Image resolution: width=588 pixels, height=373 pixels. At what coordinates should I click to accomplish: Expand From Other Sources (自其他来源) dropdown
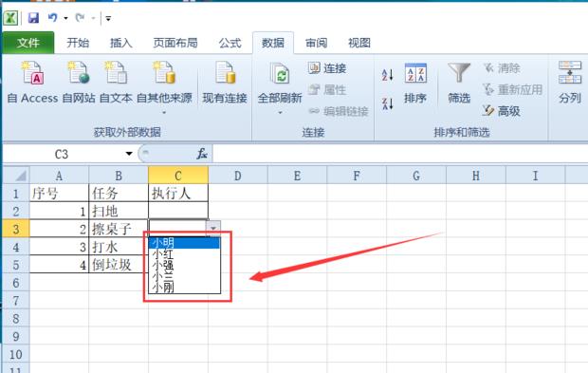point(164,112)
